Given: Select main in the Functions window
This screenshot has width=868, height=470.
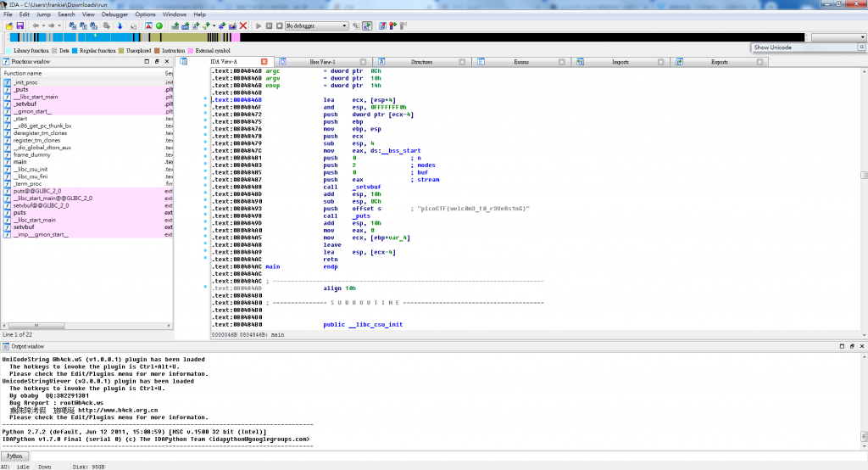Looking at the screenshot, I should point(20,162).
